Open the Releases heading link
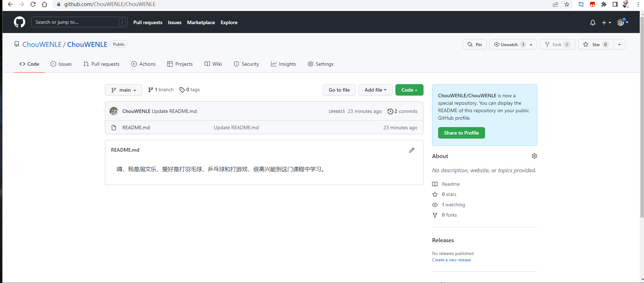The height and width of the screenshot is (283, 644). point(443,240)
